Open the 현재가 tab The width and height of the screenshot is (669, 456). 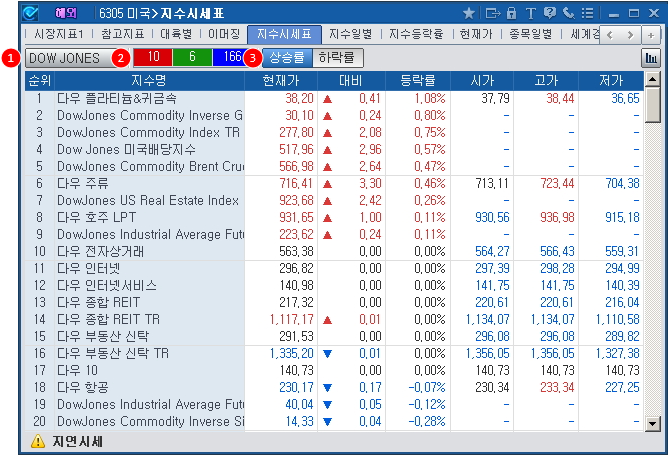tap(476, 34)
